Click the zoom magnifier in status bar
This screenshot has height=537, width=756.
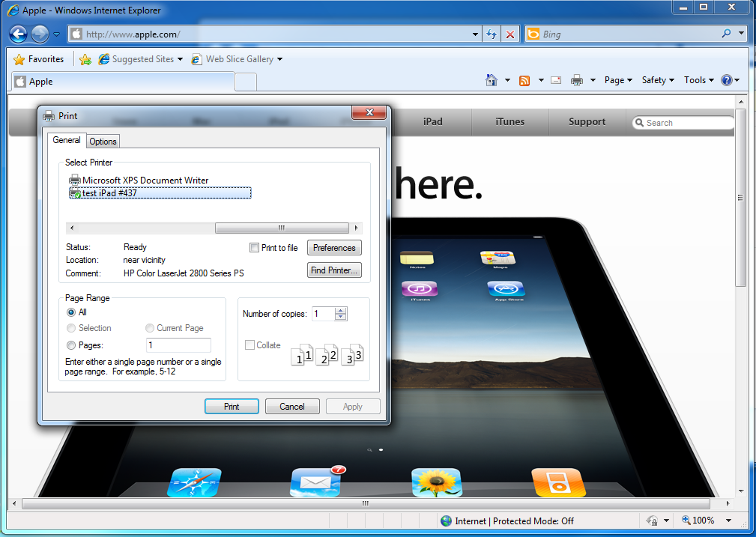pyautogui.click(x=686, y=520)
